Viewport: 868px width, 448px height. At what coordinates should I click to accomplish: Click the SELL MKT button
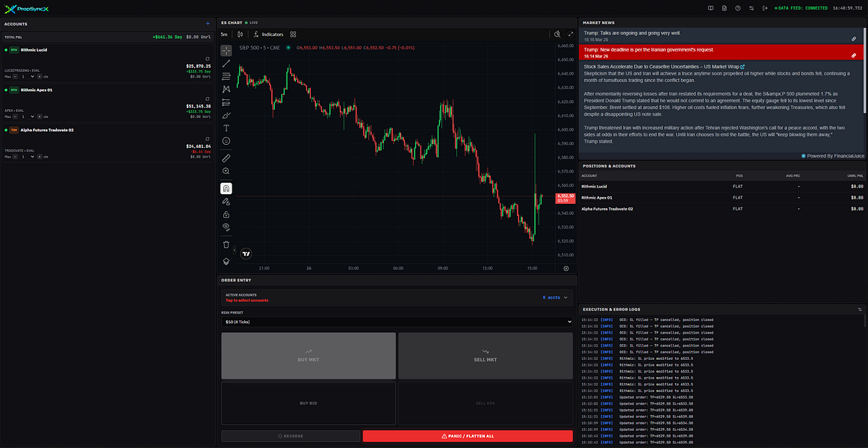click(x=486, y=355)
